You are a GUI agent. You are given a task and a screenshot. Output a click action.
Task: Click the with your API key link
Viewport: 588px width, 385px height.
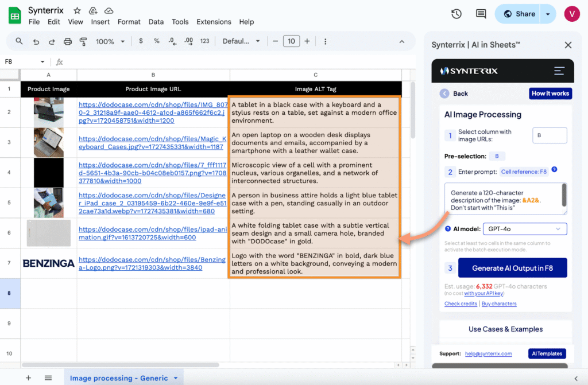pyautogui.click(x=483, y=294)
